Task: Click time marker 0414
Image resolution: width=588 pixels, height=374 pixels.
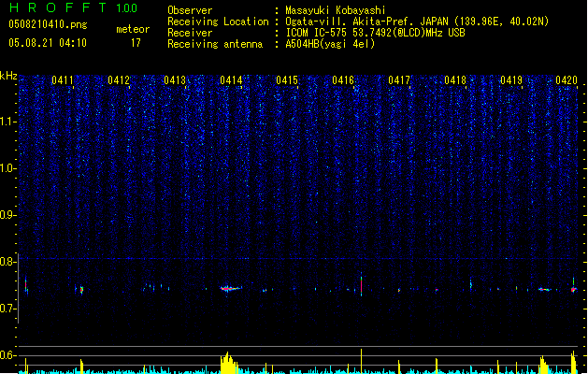Action: 231,80
